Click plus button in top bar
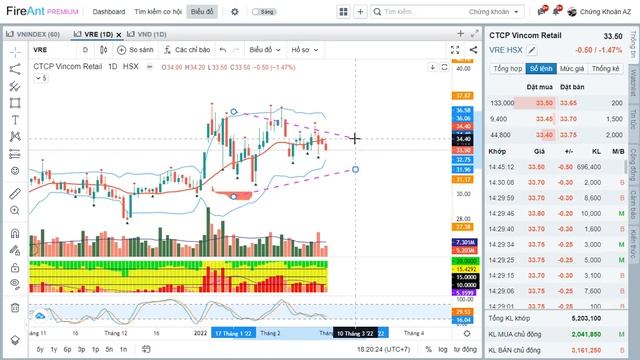Image resolution: width=640 pixels, height=360 pixels. tap(360, 12)
